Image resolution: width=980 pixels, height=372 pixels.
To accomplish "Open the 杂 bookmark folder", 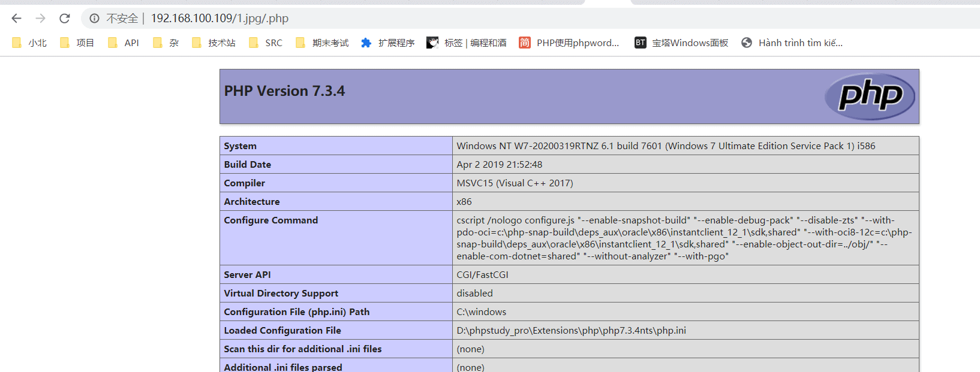I will coord(166,43).
